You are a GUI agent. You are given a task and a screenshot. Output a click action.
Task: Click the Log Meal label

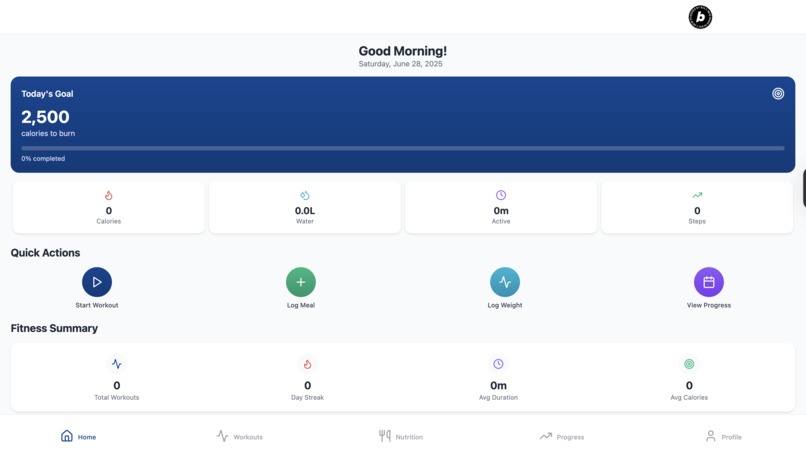click(x=301, y=305)
